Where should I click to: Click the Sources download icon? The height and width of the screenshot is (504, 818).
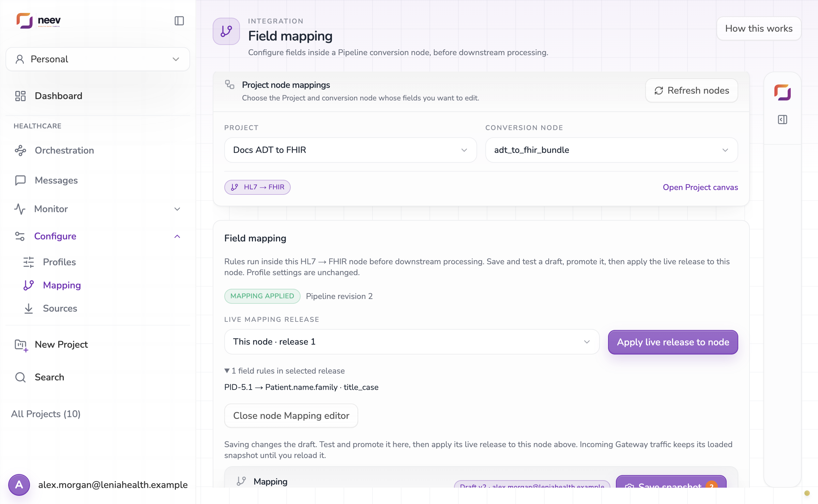29,309
